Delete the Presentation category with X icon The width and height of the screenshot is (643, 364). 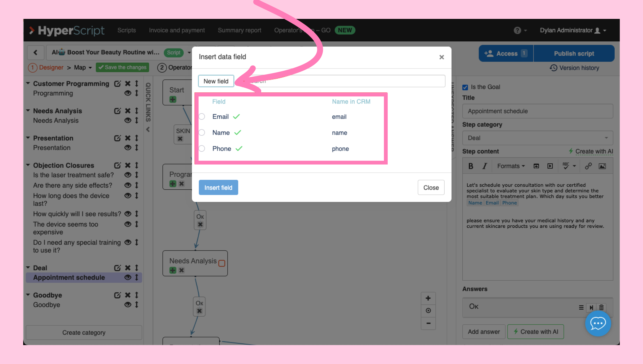coord(128,138)
